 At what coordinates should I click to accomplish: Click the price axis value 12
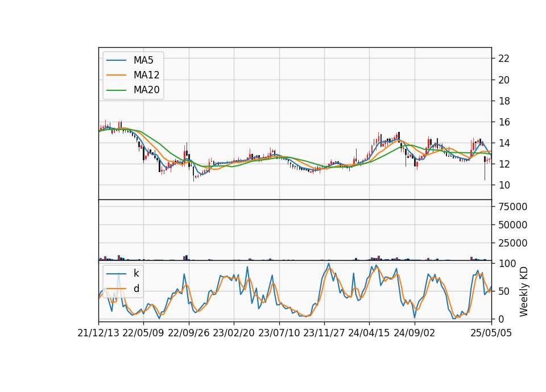(x=504, y=164)
